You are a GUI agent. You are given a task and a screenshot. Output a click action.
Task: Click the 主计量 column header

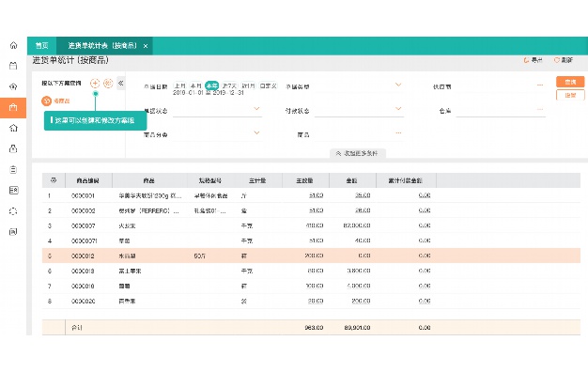(x=257, y=180)
